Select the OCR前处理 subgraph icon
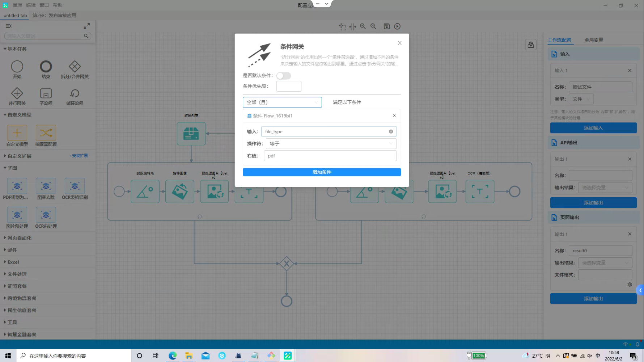This screenshot has height=362, width=644. click(x=46, y=215)
